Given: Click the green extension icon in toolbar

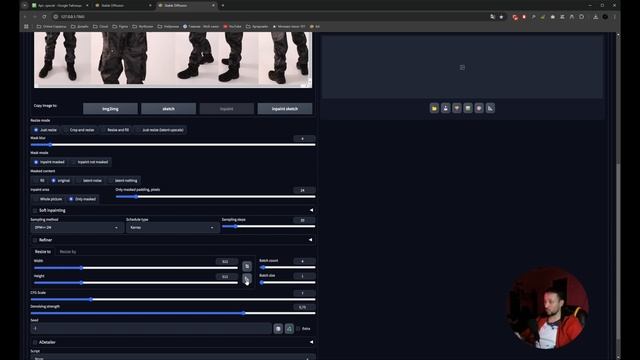Looking at the screenshot, I should pos(542,17).
